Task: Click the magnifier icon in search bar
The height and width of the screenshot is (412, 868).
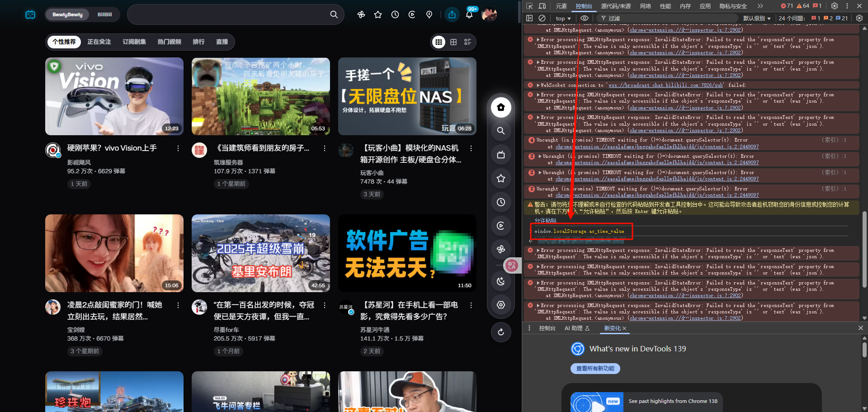Action: (x=334, y=14)
